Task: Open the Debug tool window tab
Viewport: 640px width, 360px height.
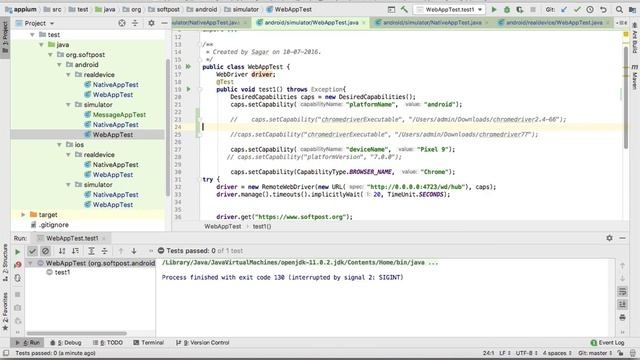Action: (x=66, y=343)
